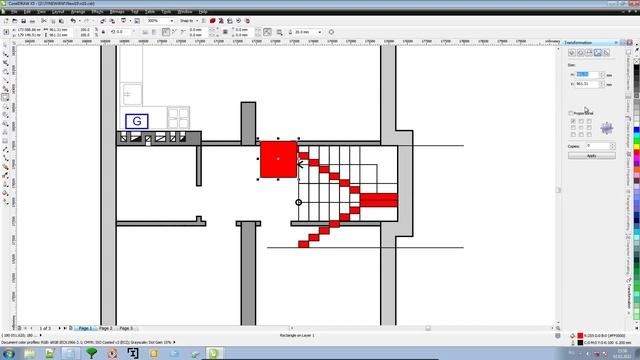This screenshot has height=360, width=640.
Task: Click the Export icon
Action: (x=112, y=21)
